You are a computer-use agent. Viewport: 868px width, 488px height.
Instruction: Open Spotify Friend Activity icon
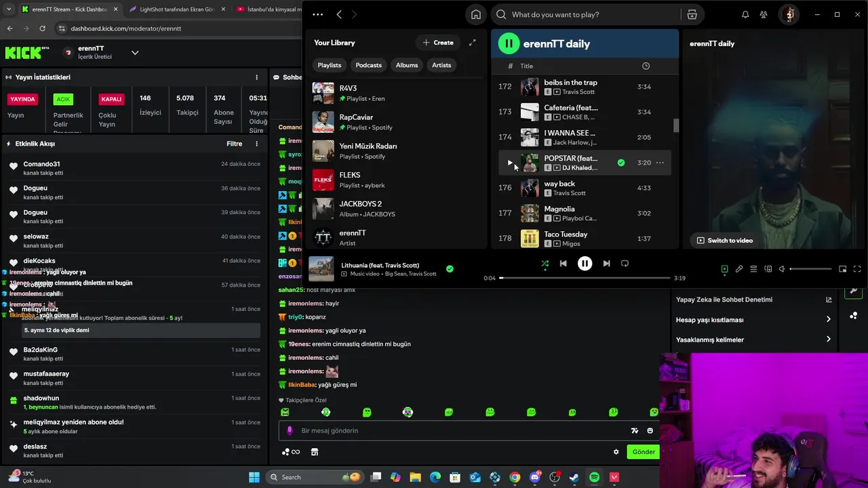pyautogui.click(x=764, y=14)
